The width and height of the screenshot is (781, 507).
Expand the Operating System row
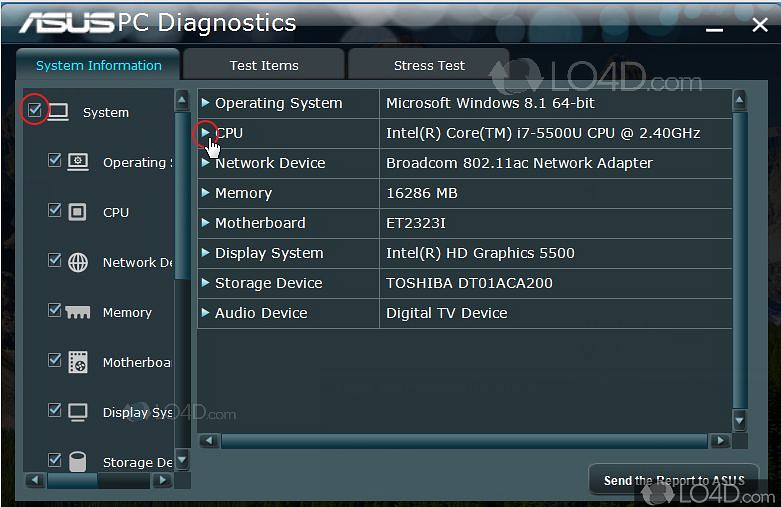click(x=206, y=103)
